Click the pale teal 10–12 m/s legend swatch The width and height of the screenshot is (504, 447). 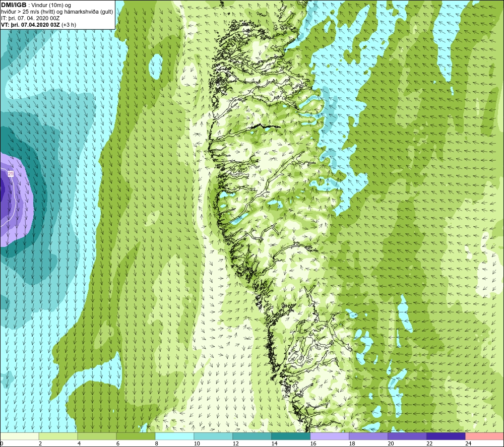tap(213, 436)
